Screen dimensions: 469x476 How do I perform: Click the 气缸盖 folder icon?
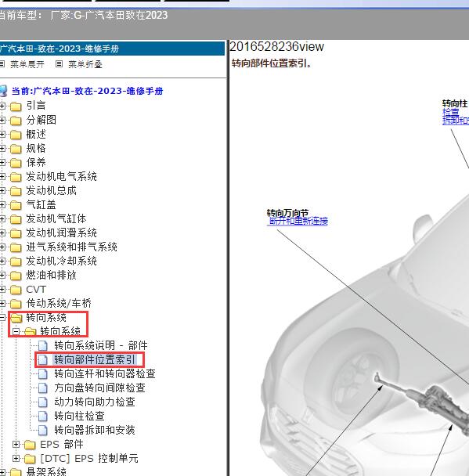[x=16, y=205]
